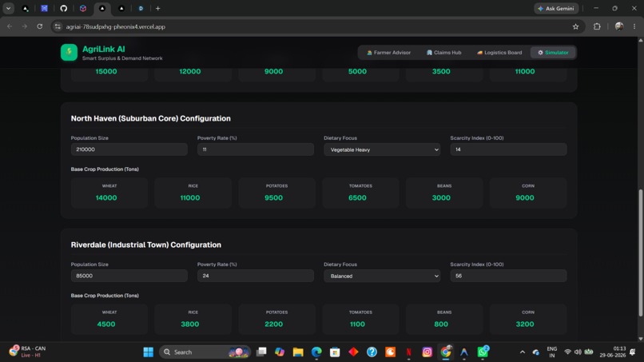The height and width of the screenshot is (362, 644).
Task: Switch to the blue grid-icon browser tab
Action: (45, 8)
